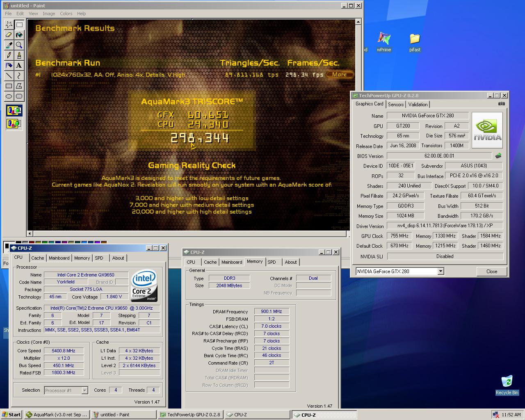Switch to the Validation tab in GPU-Z
The width and height of the screenshot is (525, 420).
click(x=418, y=105)
